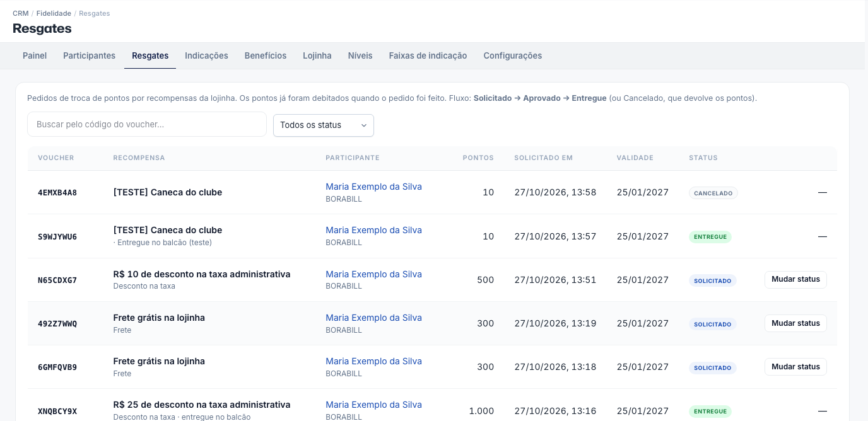Select voucher code S9WJYWU6
Viewport: 868px width, 421px height.
(57, 237)
